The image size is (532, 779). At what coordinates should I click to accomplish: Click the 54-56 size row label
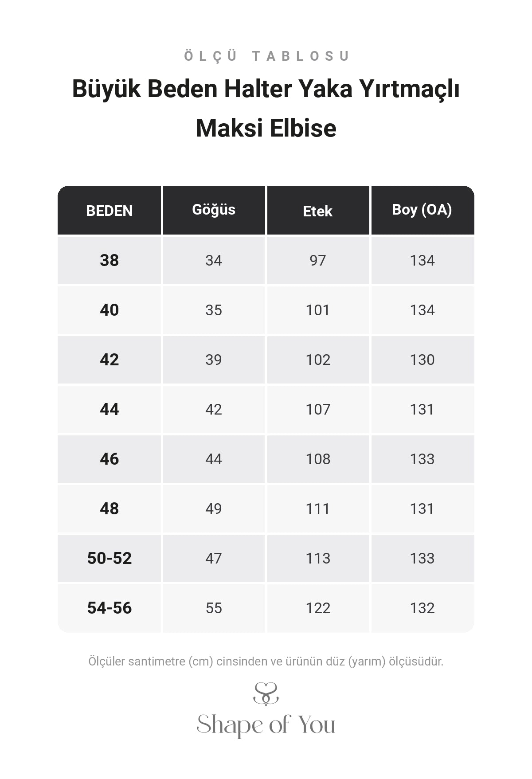pyautogui.click(x=109, y=608)
